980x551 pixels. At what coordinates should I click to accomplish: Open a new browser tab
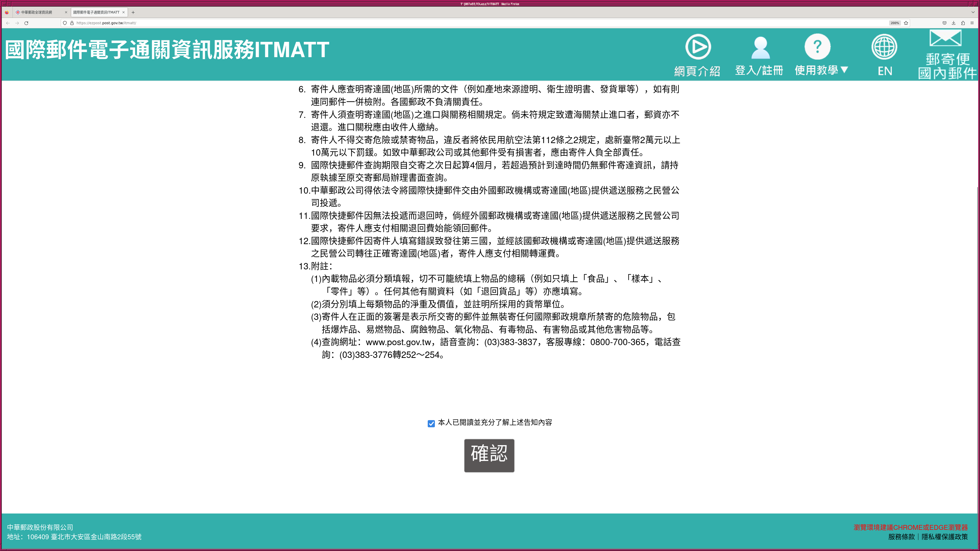(x=133, y=12)
